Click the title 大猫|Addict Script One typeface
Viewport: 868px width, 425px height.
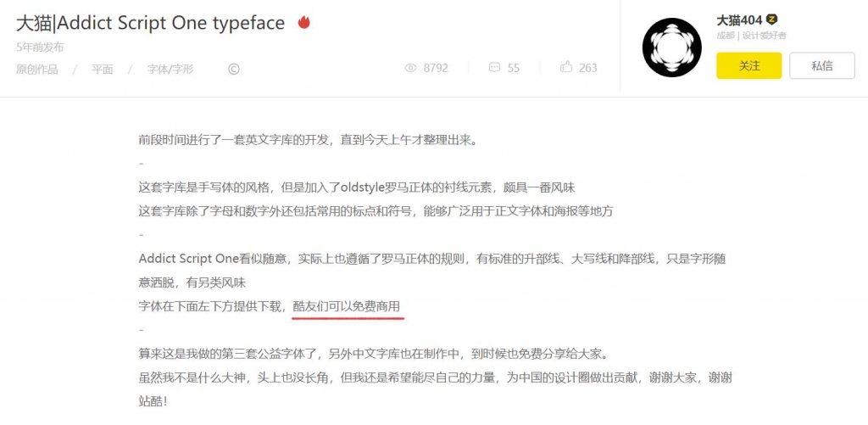151,23
